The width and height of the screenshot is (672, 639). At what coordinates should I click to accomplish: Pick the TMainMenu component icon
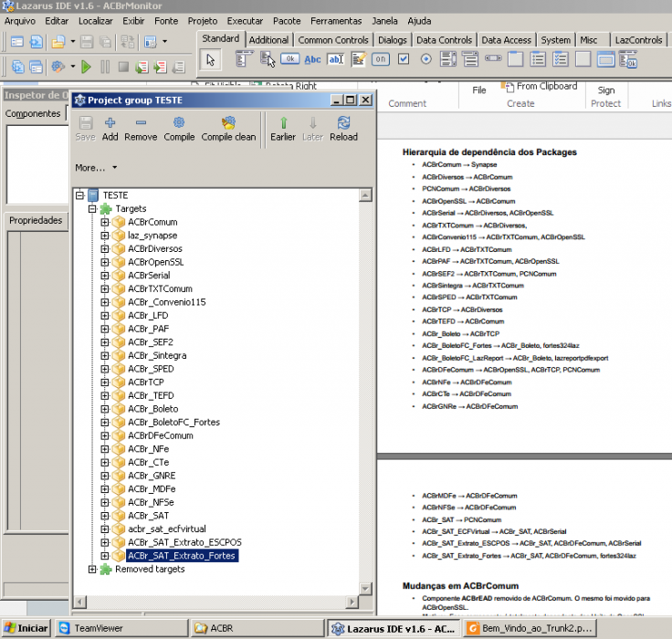pyautogui.click(x=244, y=59)
